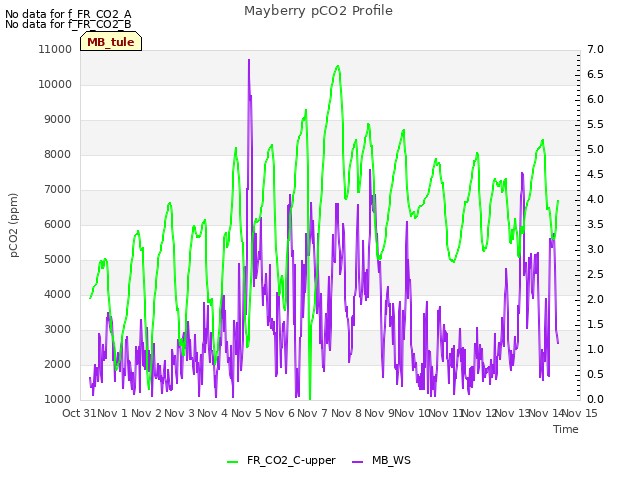The width and height of the screenshot is (640, 480).
Task: Click the purple MB_WS legend swatch
Action: [x=357, y=461]
